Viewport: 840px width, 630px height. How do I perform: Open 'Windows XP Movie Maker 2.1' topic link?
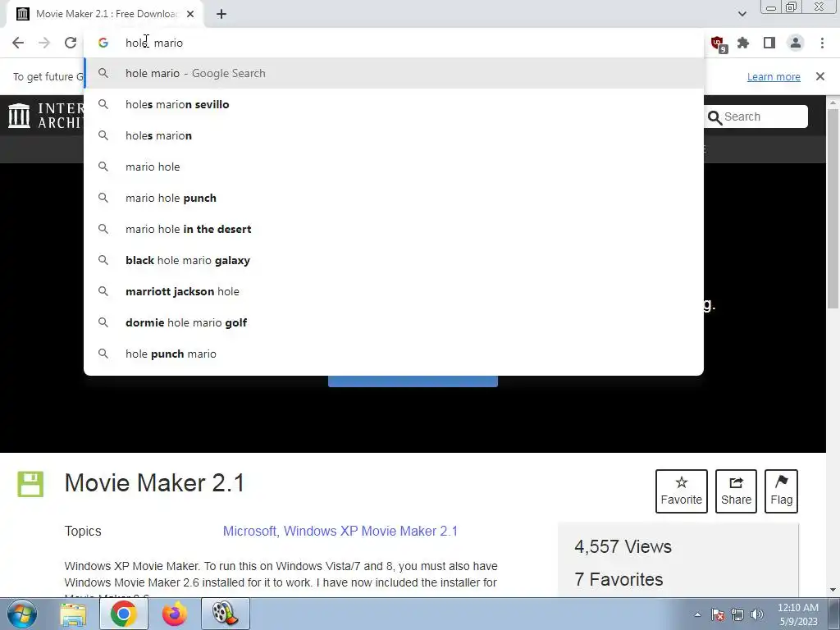pos(371,531)
